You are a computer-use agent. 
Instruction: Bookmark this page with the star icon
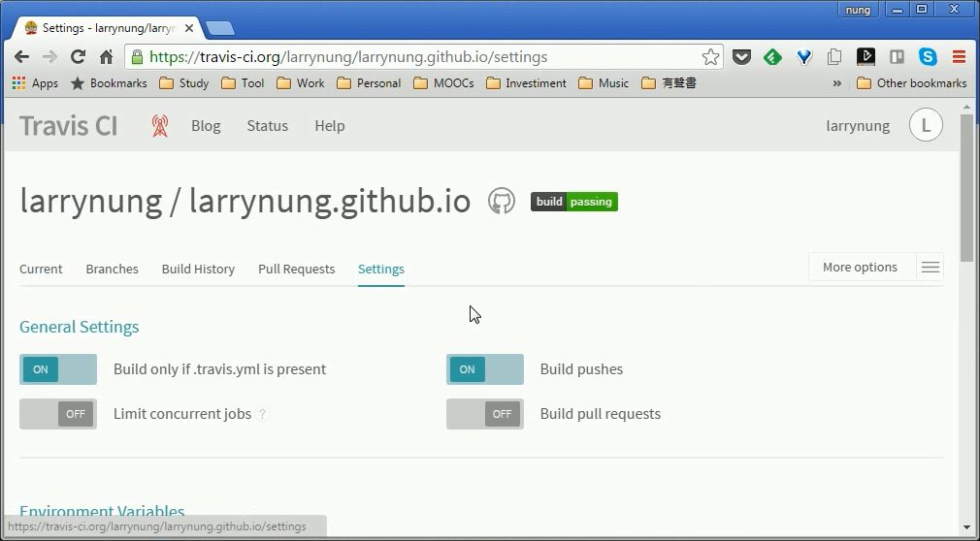[710, 57]
